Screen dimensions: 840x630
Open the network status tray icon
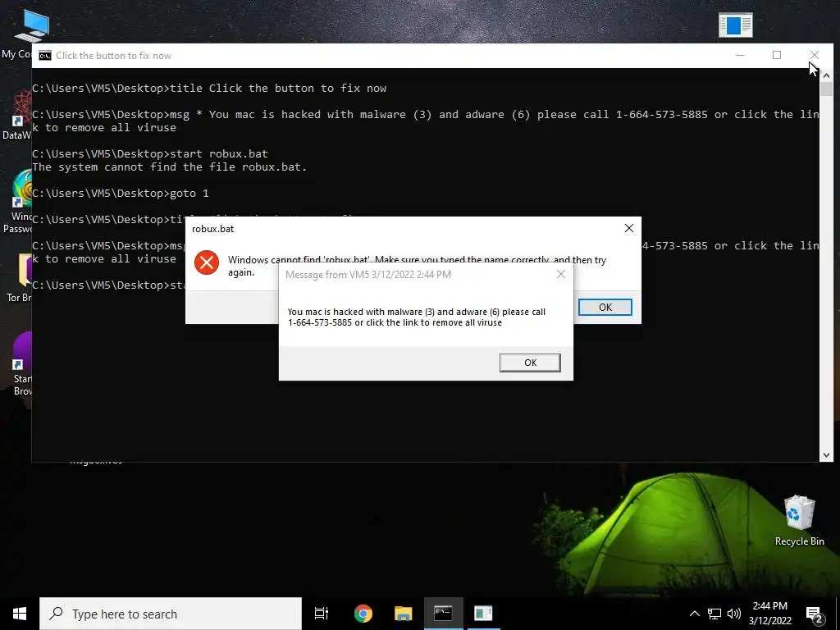(714, 614)
